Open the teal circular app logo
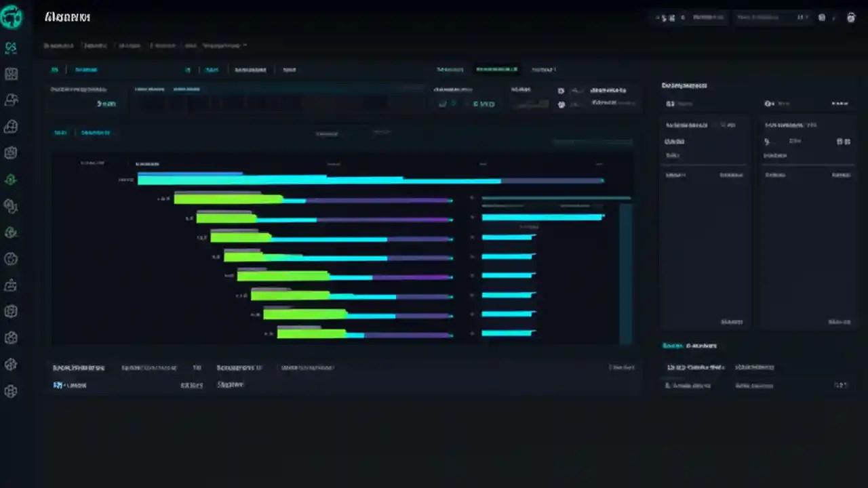Screen dimensions: 868x488 coord(12,17)
